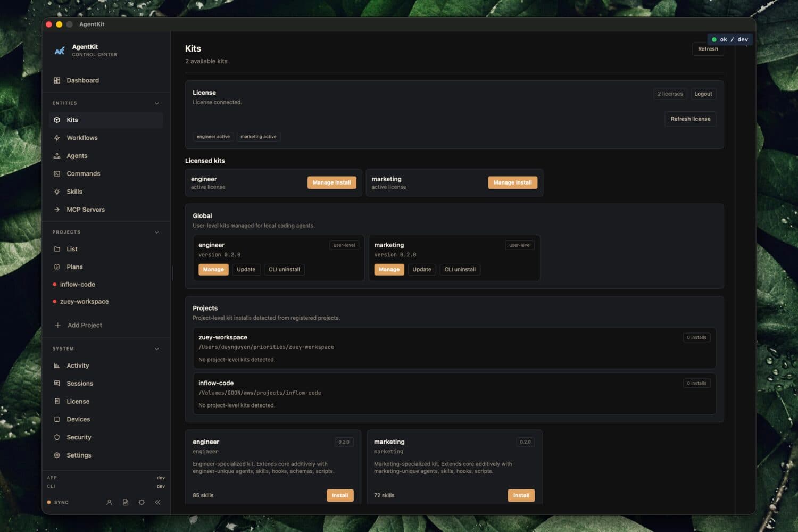The width and height of the screenshot is (798, 532).
Task: Click CLI uninstall for engineer kit
Action: coord(284,270)
